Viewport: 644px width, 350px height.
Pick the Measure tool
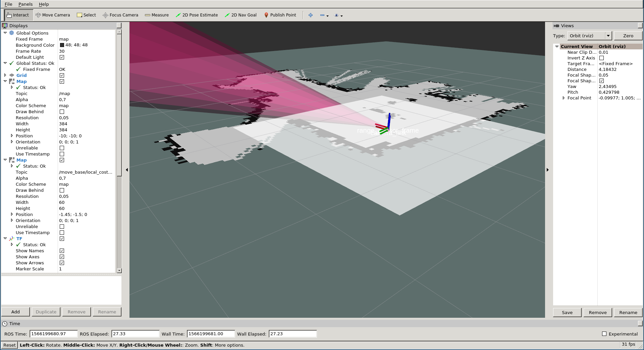click(157, 15)
